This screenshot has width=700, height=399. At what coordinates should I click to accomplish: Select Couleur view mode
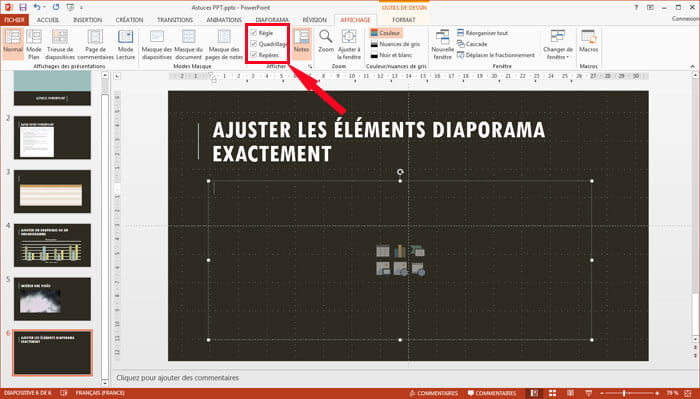(x=385, y=33)
